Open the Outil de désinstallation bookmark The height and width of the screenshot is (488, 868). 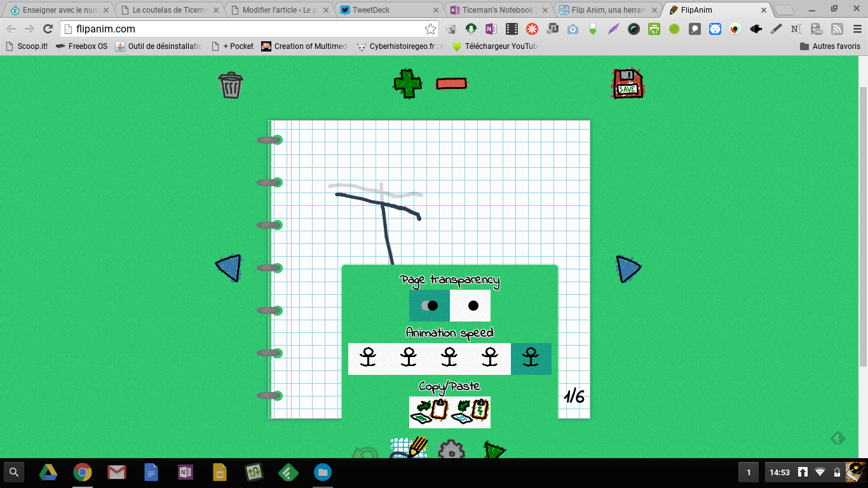pyautogui.click(x=159, y=46)
